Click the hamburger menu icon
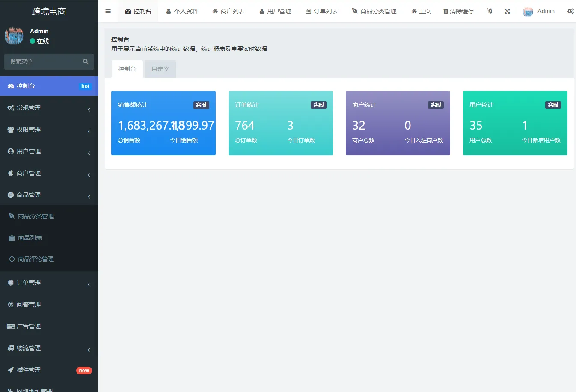This screenshot has height=392, width=576. coord(108,11)
